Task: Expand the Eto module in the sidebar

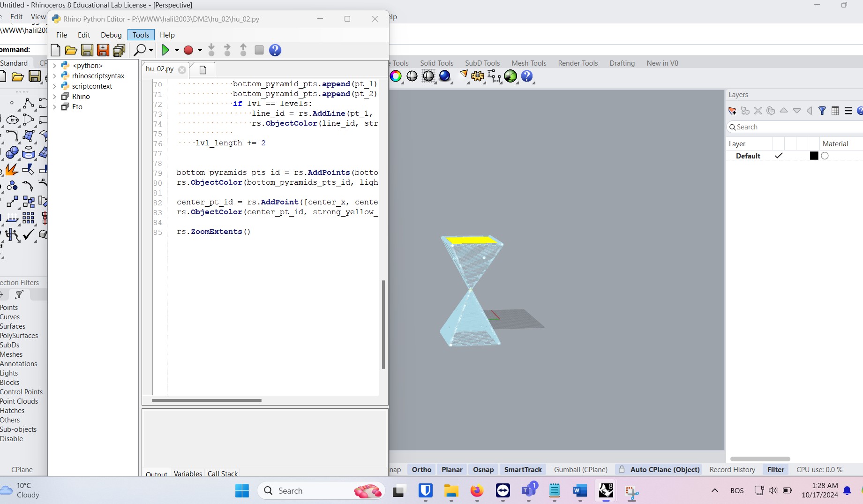Action: click(55, 107)
